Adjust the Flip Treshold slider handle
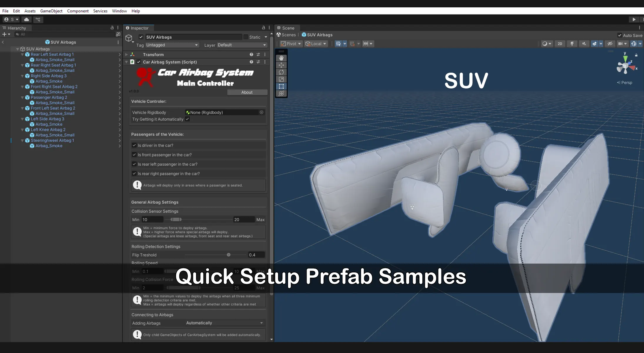Screen dimensions: 644x353 (x=229, y=255)
